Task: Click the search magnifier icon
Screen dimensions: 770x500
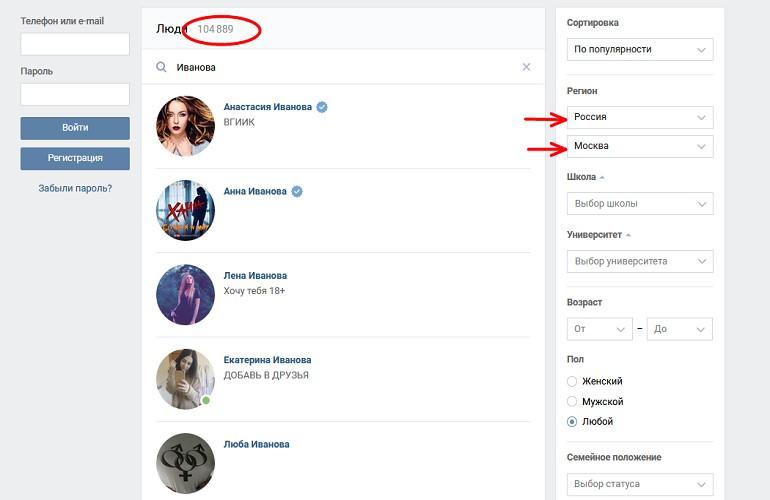Action: [x=161, y=67]
